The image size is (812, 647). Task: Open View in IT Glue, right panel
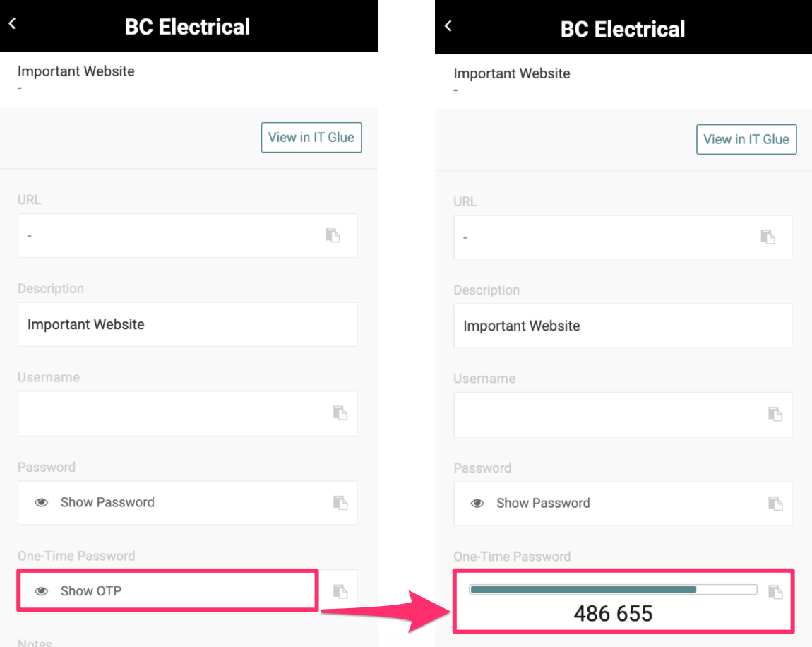tap(746, 139)
